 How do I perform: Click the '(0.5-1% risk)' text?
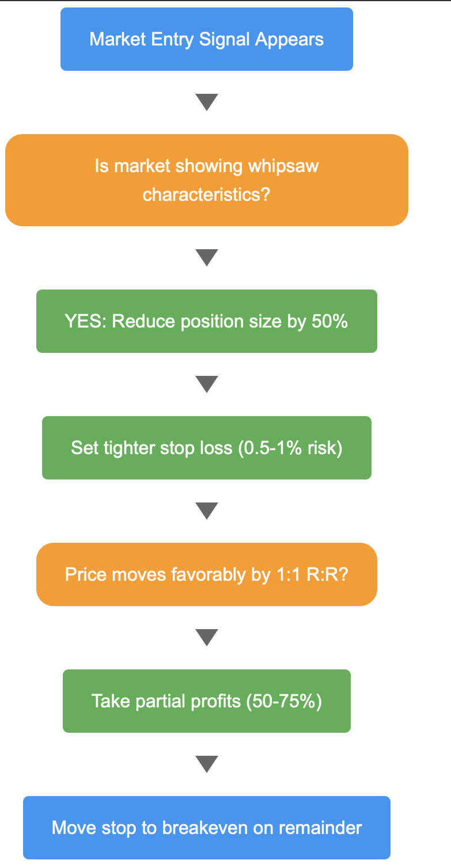point(290,448)
